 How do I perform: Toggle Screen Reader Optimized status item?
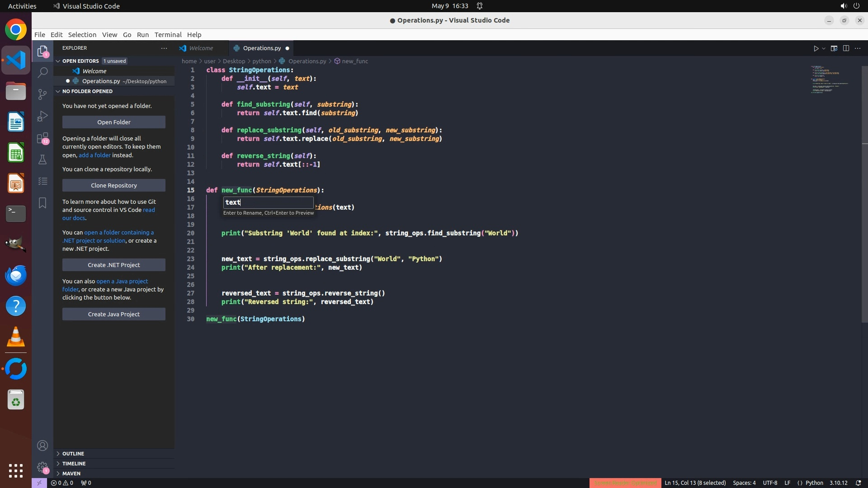pyautogui.click(x=625, y=483)
